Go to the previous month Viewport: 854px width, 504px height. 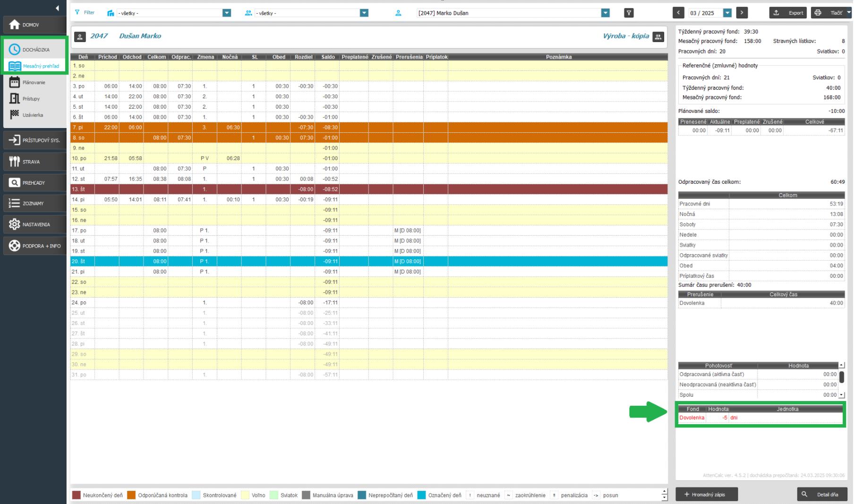679,13
